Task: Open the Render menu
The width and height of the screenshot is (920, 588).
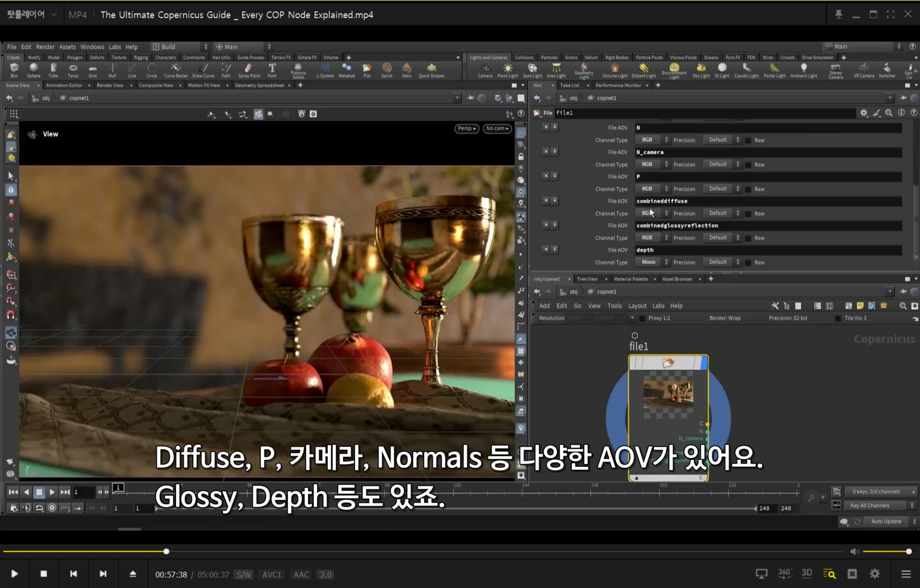Action: [x=45, y=47]
